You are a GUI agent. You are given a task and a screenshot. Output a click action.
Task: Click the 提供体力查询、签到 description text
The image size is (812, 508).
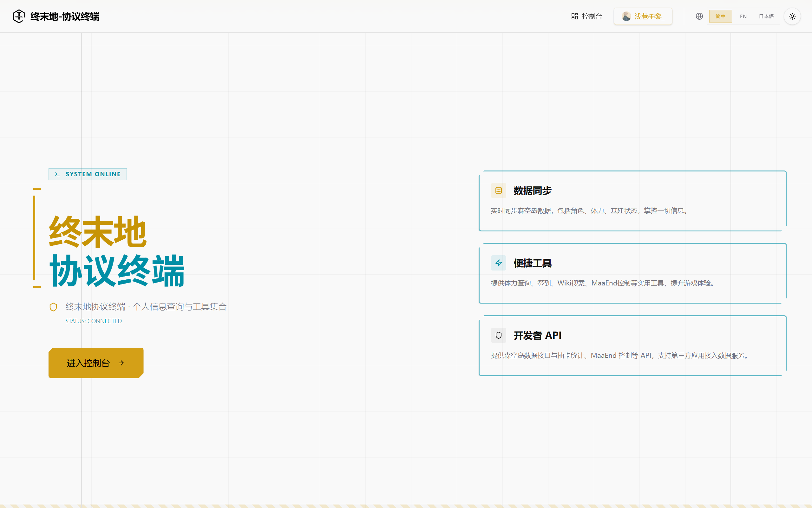pos(603,283)
